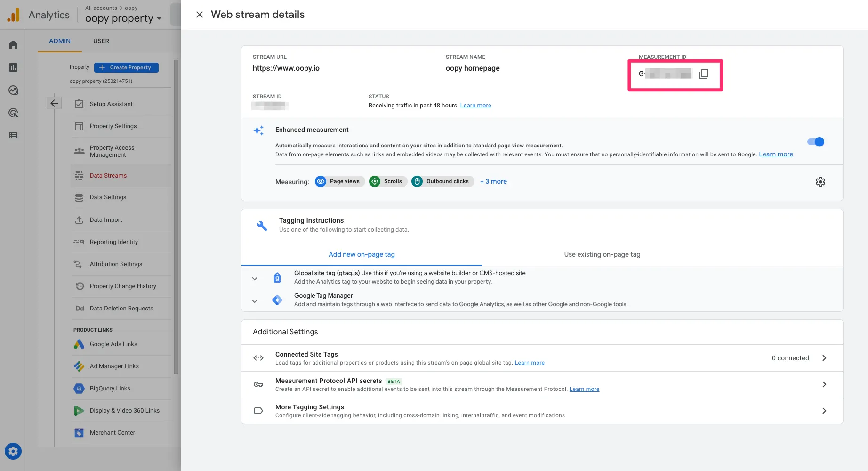Click the Data Settings stack icon

[79, 197]
